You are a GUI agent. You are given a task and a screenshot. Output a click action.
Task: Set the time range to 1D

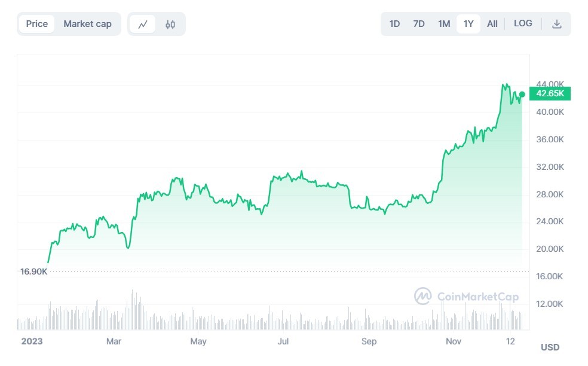(394, 24)
